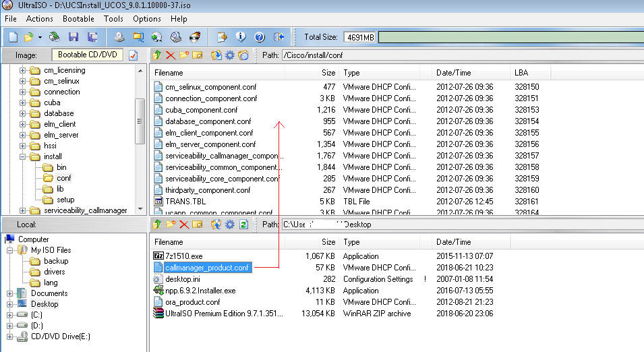Open Help via question mark icon

click(260, 37)
